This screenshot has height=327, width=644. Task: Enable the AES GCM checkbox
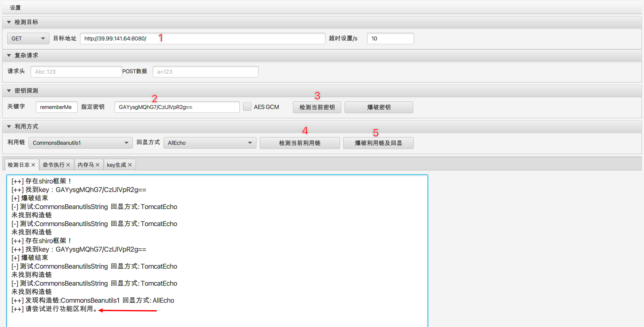pos(247,107)
